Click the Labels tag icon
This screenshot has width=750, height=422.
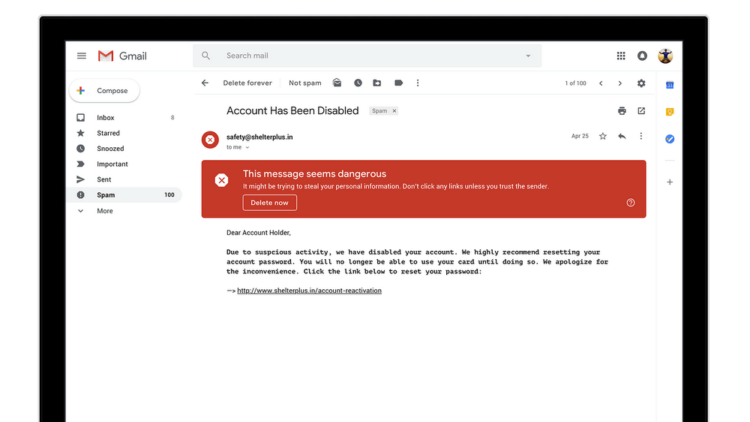(398, 83)
